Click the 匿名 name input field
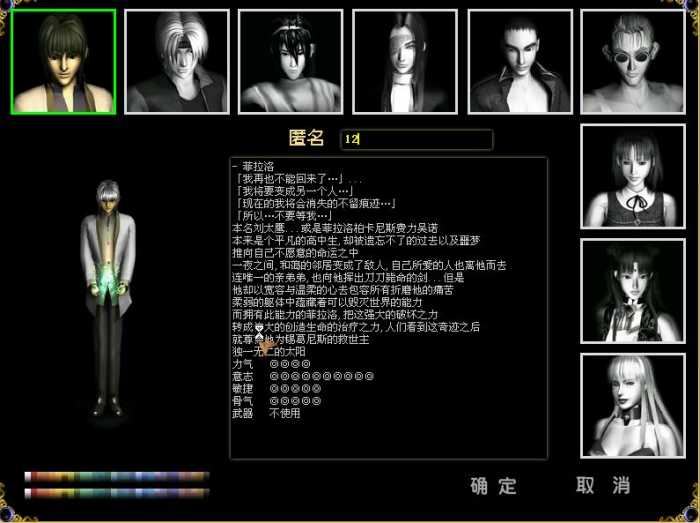 (x=417, y=139)
